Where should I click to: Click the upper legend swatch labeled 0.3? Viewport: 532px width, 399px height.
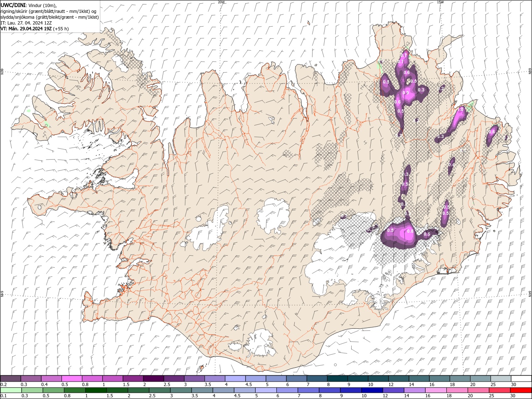tap(31, 379)
